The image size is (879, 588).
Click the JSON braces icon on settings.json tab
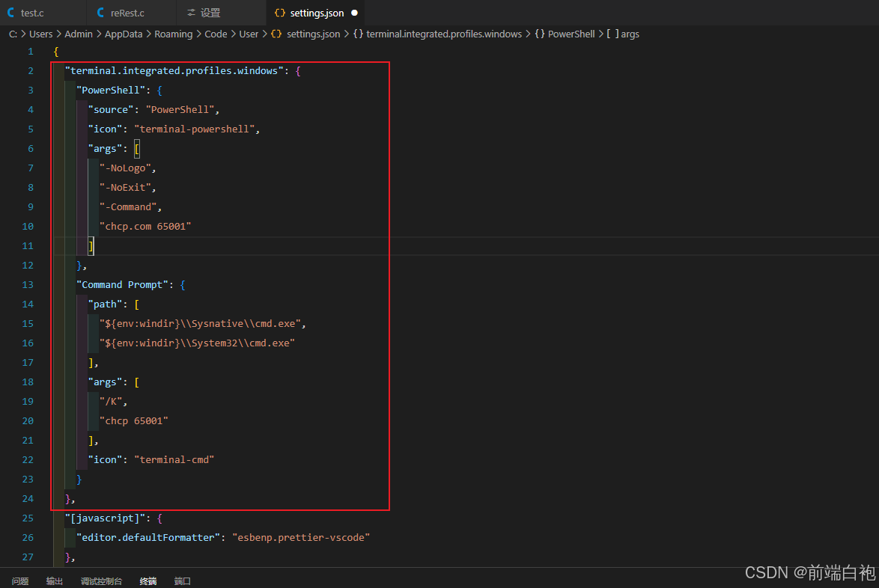point(280,12)
